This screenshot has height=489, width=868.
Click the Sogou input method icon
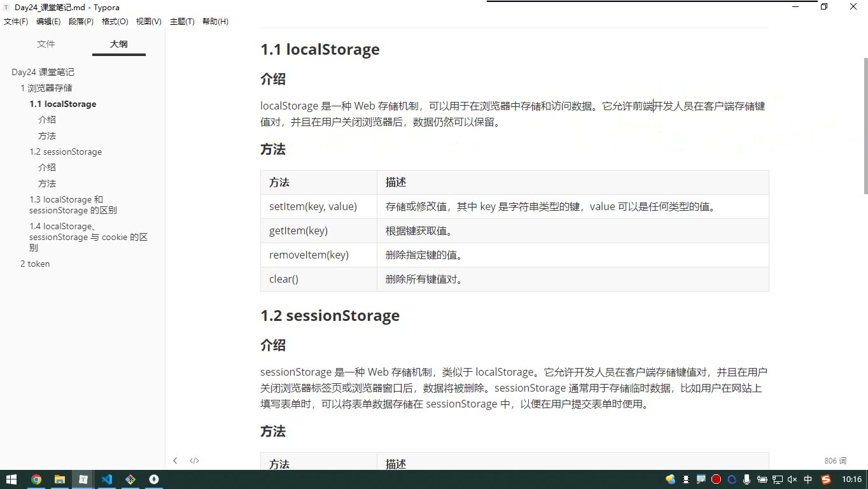pos(827,479)
